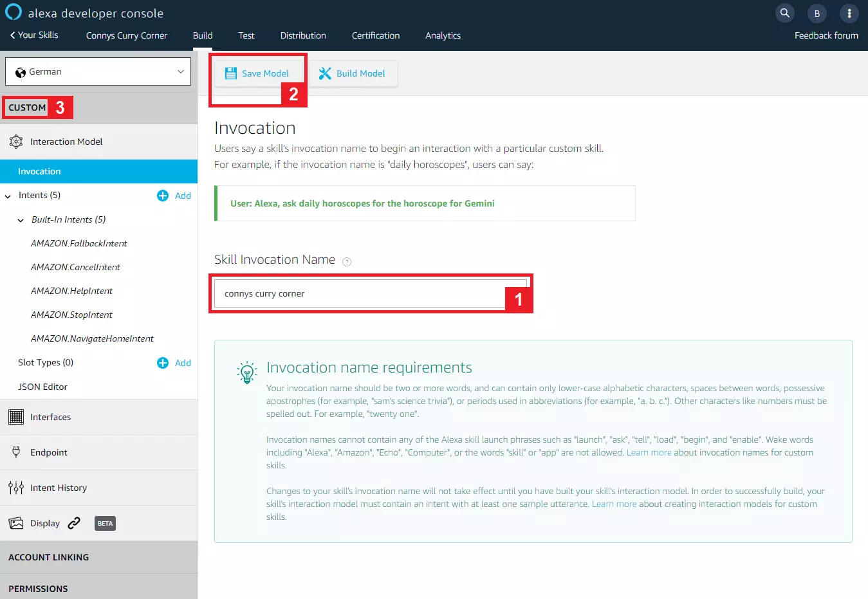Select Interaction Model in the sidebar
The image size is (868, 599).
pyautogui.click(x=98, y=142)
